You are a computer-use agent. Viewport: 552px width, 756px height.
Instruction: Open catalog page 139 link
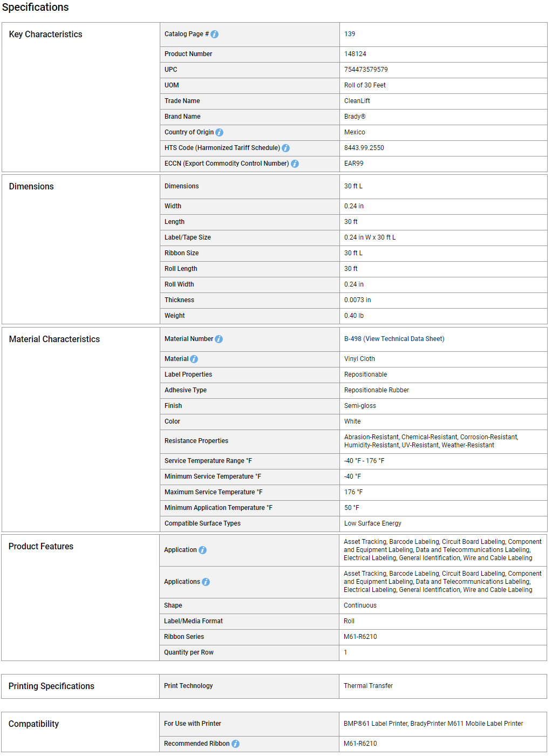tap(350, 34)
